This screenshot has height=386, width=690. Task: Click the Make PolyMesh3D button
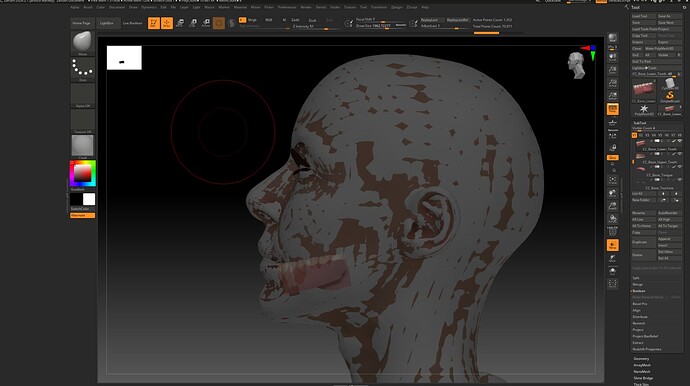click(x=663, y=48)
